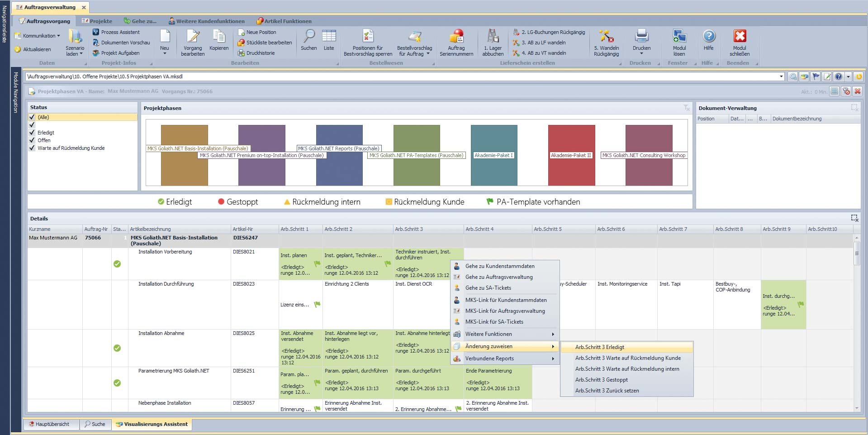Open Stückliste bearbeiten

click(x=265, y=43)
